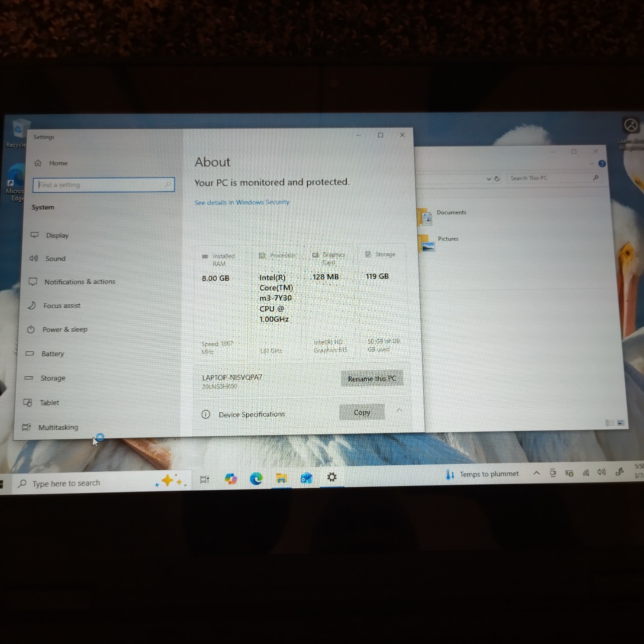Open Outlook from the taskbar
The height and width of the screenshot is (644, 644).
click(x=306, y=478)
